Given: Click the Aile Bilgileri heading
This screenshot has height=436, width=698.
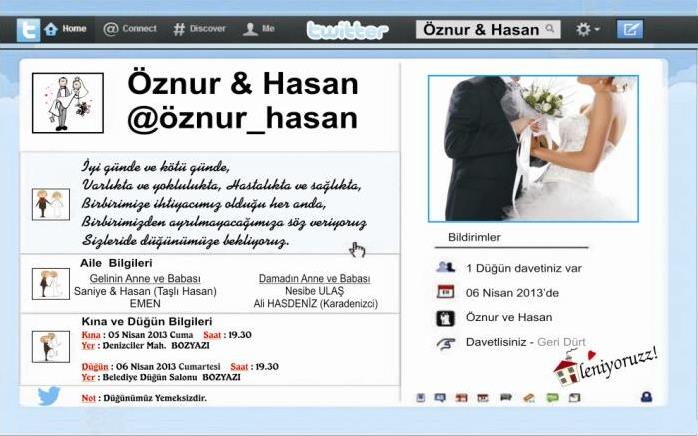Looking at the screenshot, I should click(x=116, y=263).
